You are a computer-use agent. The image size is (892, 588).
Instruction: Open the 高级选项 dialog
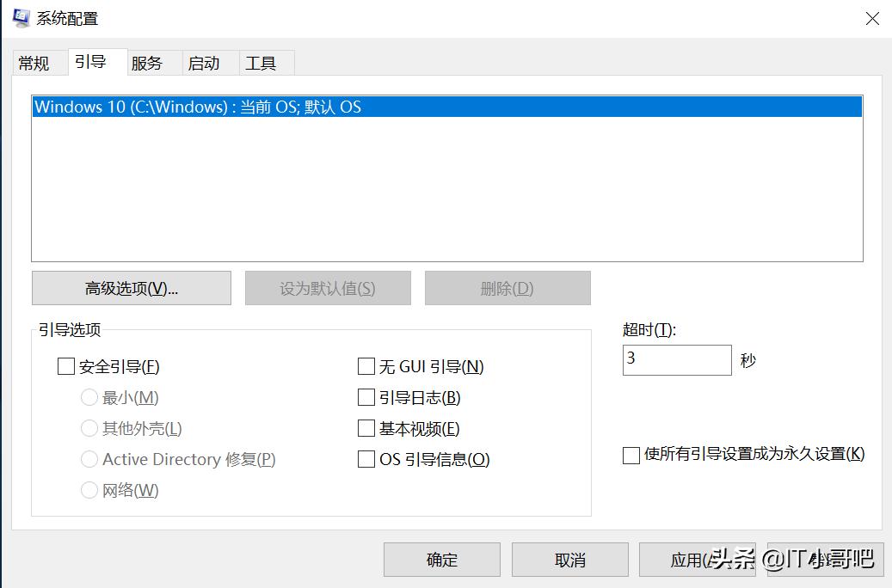pyautogui.click(x=131, y=287)
